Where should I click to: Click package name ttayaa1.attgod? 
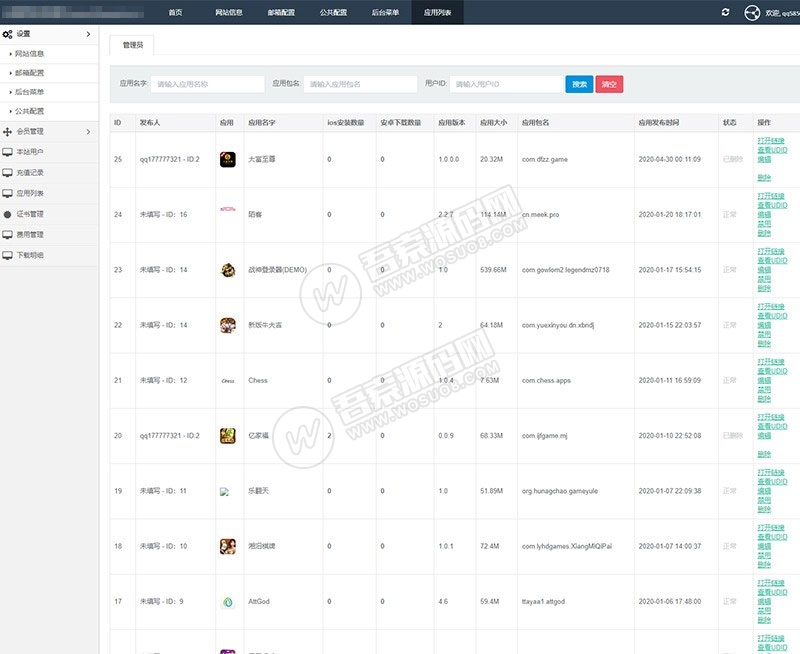pos(543,602)
